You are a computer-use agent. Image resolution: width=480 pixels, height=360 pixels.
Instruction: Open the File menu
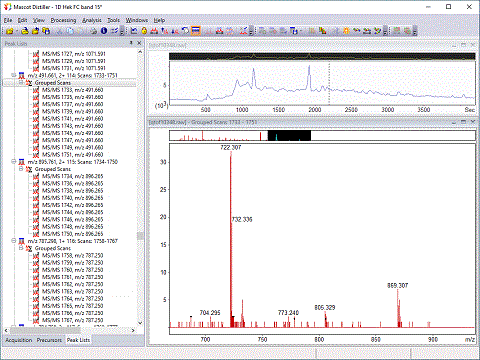(x=8, y=20)
